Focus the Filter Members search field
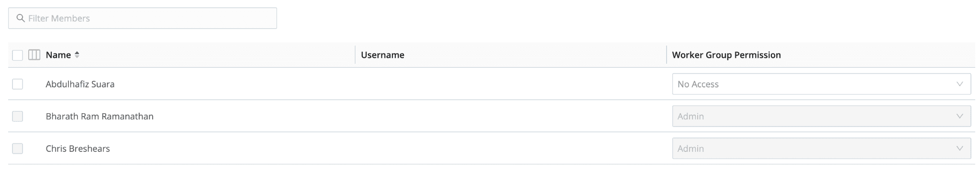This screenshot has height=192, width=980. 148,18
